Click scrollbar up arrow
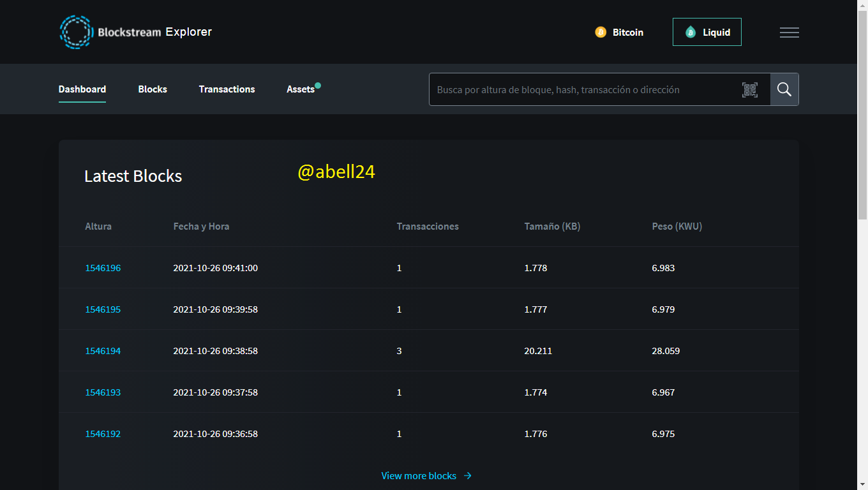868x490 pixels. [862, 5]
